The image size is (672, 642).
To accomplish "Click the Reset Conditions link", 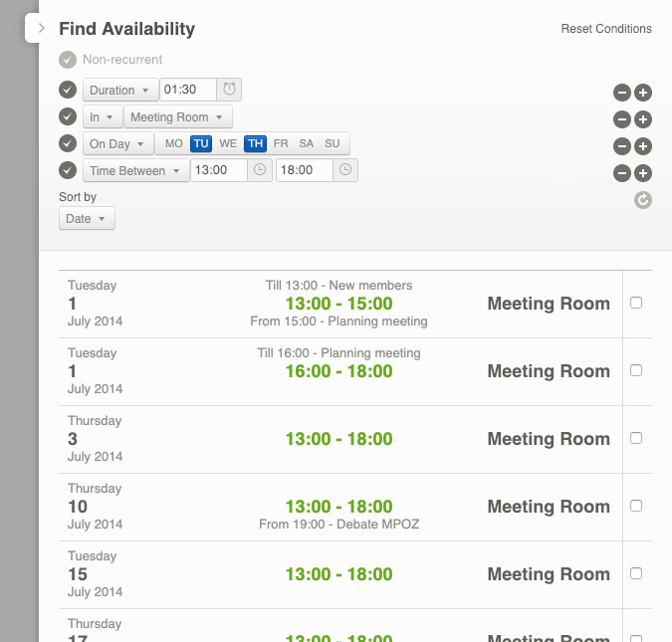I will (606, 29).
